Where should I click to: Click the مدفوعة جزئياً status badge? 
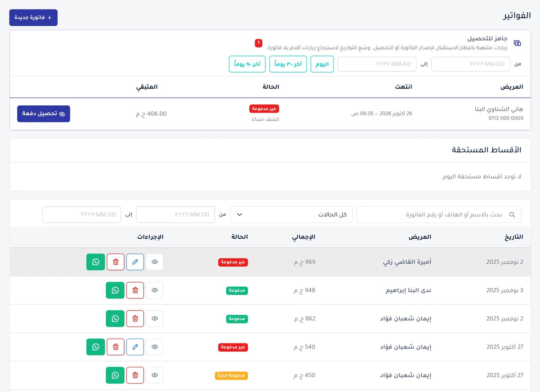point(231,375)
